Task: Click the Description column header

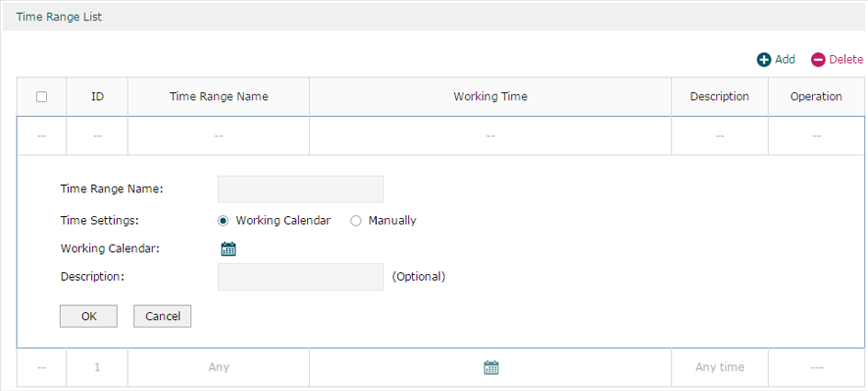Action: [x=720, y=97]
